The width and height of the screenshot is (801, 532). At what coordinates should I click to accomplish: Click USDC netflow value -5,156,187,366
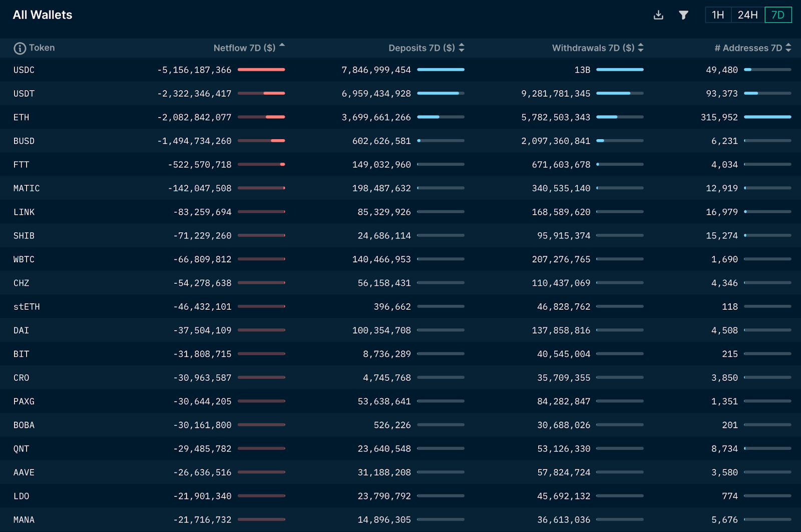[194, 70]
